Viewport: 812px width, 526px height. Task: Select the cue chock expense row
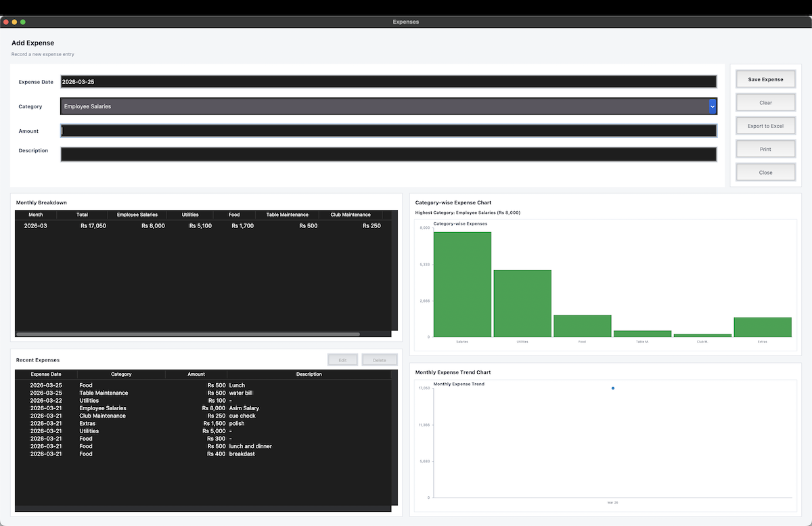203,416
